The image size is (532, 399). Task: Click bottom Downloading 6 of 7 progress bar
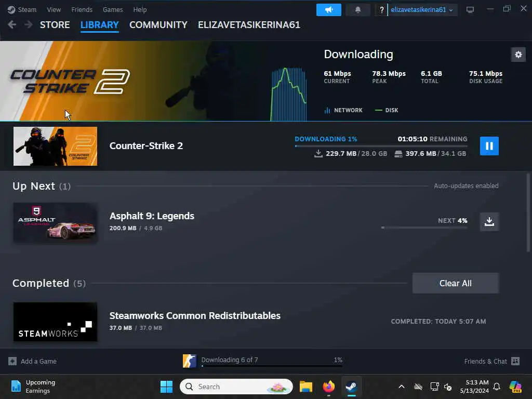(x=272, y=366)
